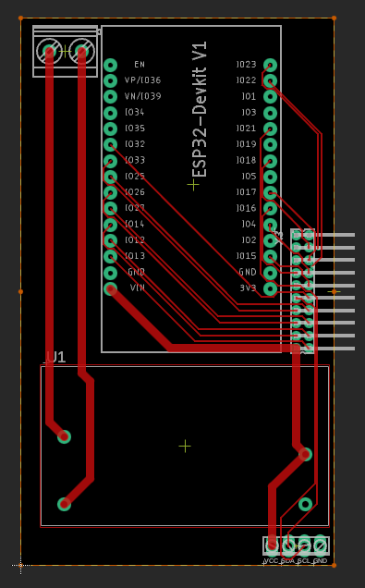Click the upper-right pad inside the U1 module
The height and width of the screenshot is (588, 365).
tap(306, 454)
